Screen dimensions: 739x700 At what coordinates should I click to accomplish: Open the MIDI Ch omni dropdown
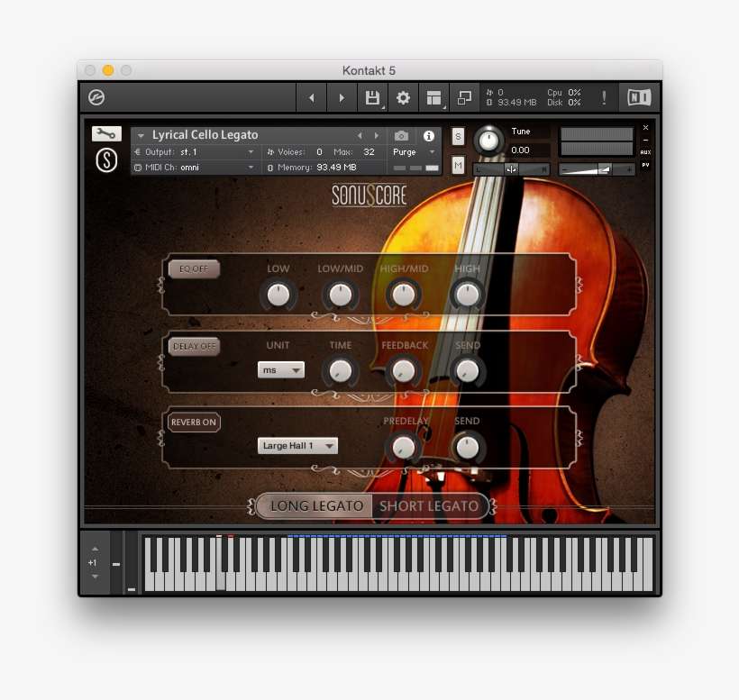tap(195, 167)
